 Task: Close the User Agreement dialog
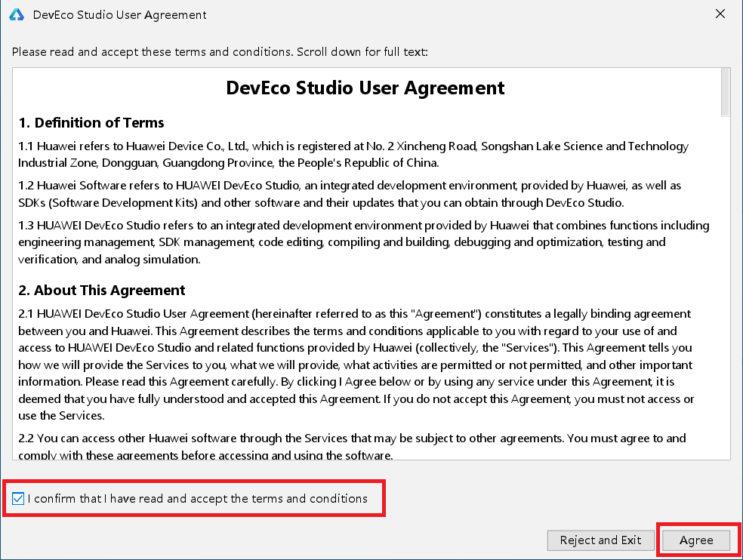coord(720,14)
